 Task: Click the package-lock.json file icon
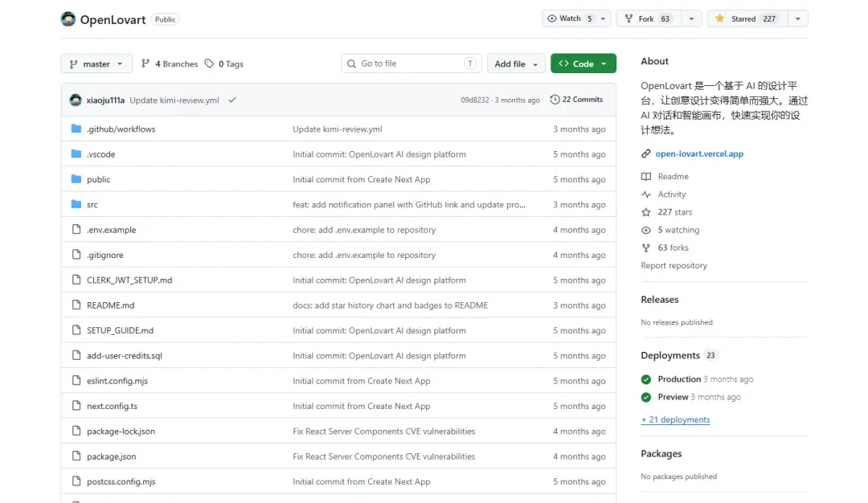[76, 431]
